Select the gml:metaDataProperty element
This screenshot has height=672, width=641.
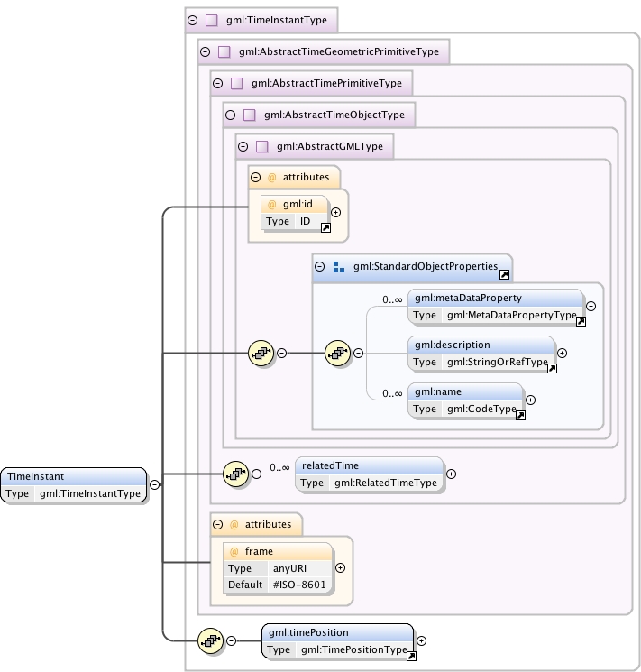[496, 307]
